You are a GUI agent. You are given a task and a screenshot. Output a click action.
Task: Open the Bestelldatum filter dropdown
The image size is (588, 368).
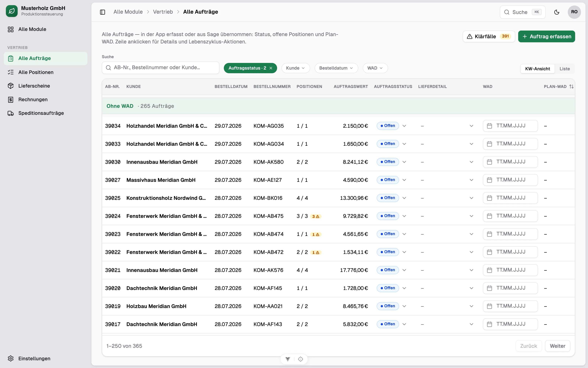tap(336, 68)
